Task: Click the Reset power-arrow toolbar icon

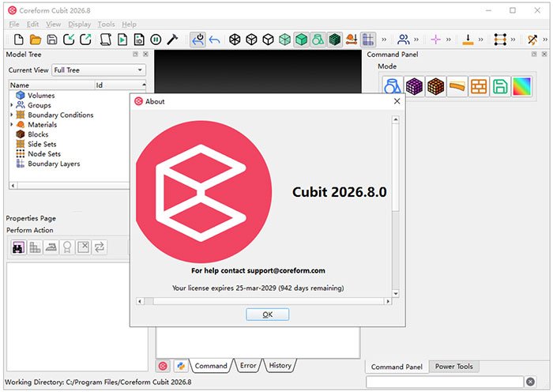Action: click(197, 40)
